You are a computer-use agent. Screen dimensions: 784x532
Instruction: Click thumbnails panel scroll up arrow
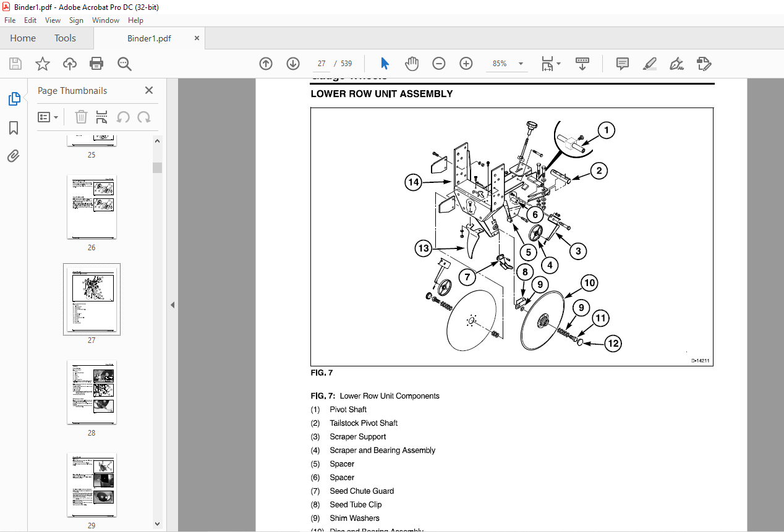click(157, 141)
